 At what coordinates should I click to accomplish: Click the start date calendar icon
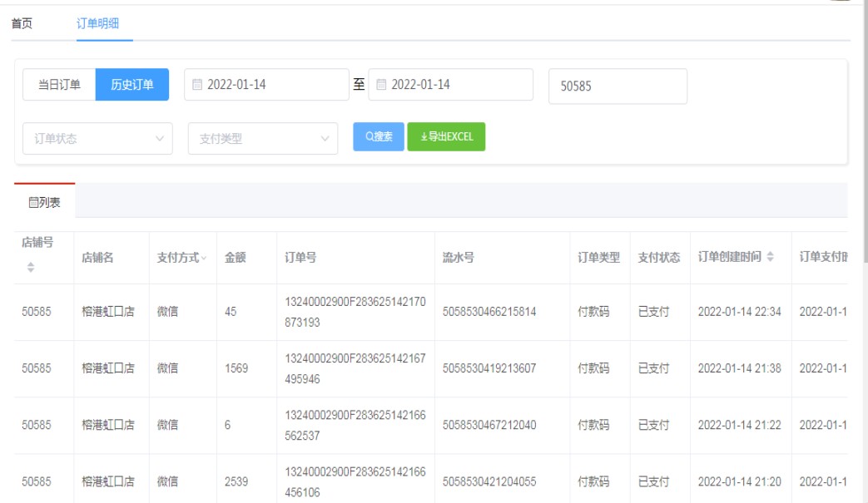coord(197,85)
